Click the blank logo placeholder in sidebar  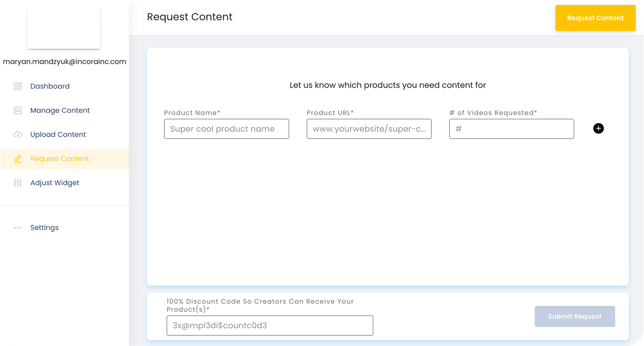(x=64, y=28)
